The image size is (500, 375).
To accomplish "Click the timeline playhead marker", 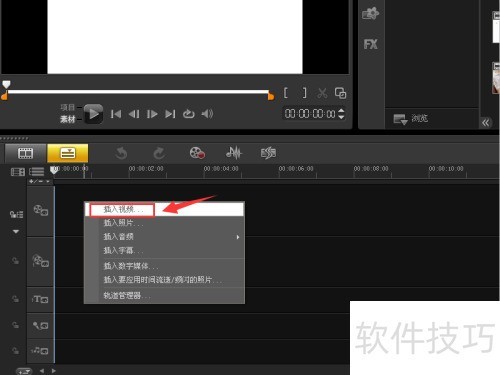I will tap(54, 170).
